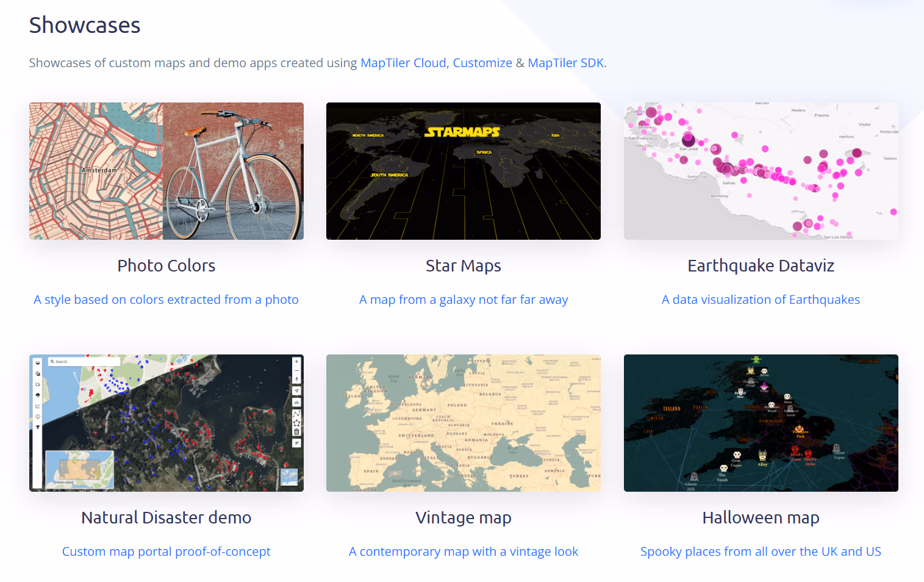Open the Natural Disaster demo thumbnail
Image resolution: width=924 pixels, height=582 pixels.
point(167,423)
